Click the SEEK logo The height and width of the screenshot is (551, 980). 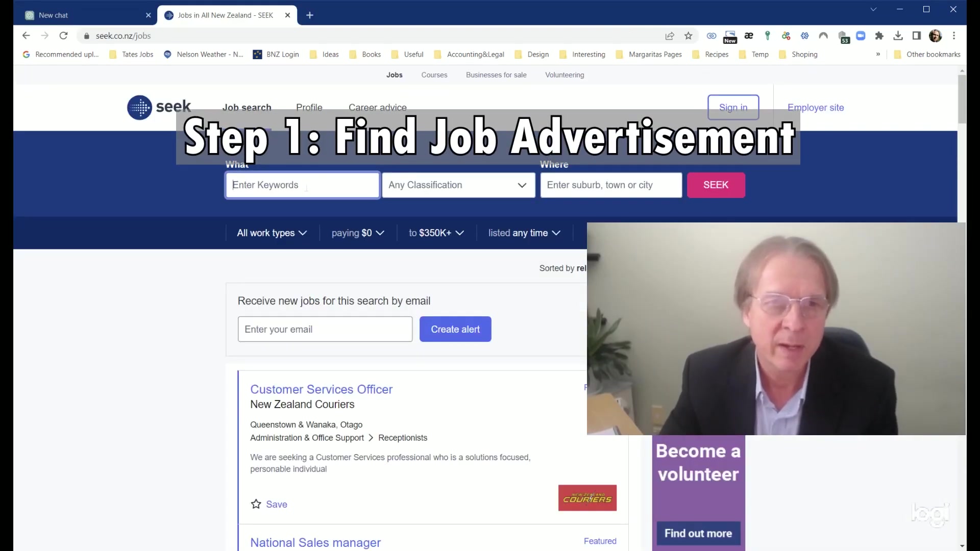[x=159, y=108]
